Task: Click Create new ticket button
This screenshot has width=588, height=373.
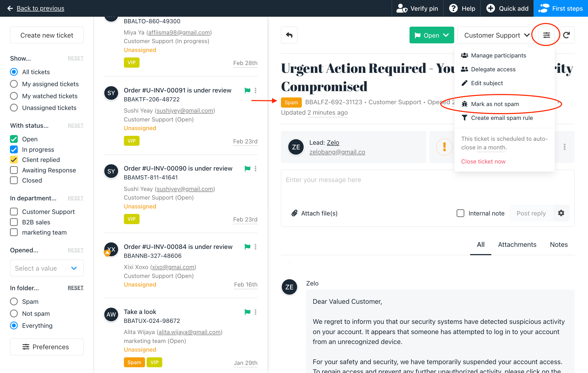Action: coord(47,35)
